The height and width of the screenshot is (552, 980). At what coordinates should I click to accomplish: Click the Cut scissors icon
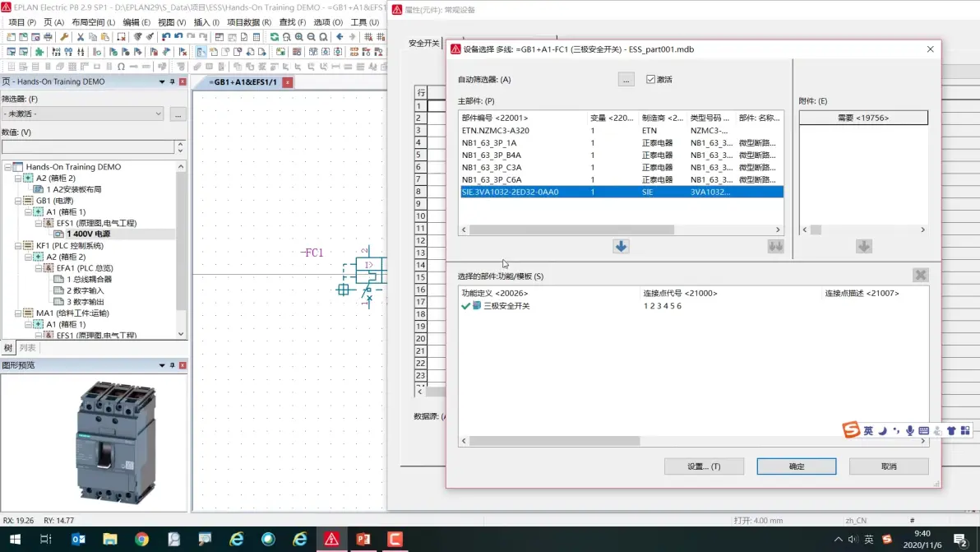pyautogui.click(x=80, y=37)
